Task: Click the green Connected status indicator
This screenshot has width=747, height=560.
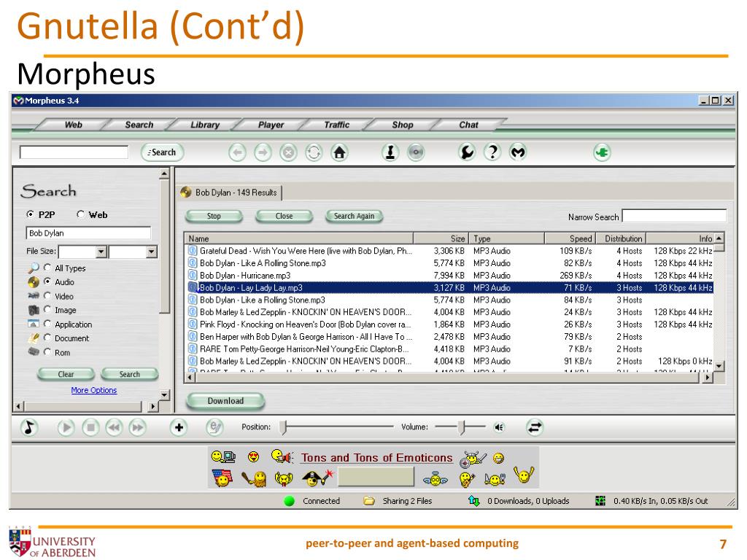Action: click(289, 501)
